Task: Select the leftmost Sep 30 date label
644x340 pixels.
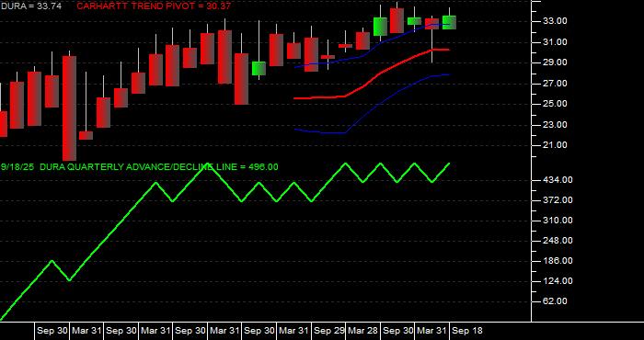Action: (52, 331)
